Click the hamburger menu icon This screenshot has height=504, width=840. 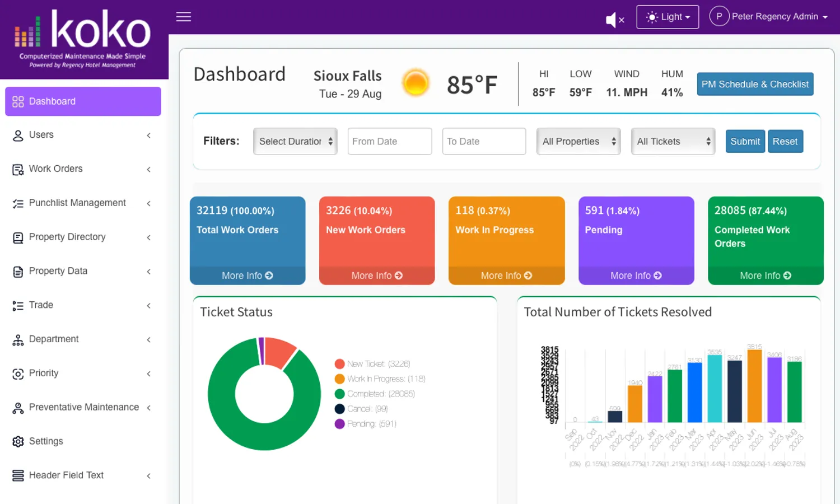click(184, 17)
